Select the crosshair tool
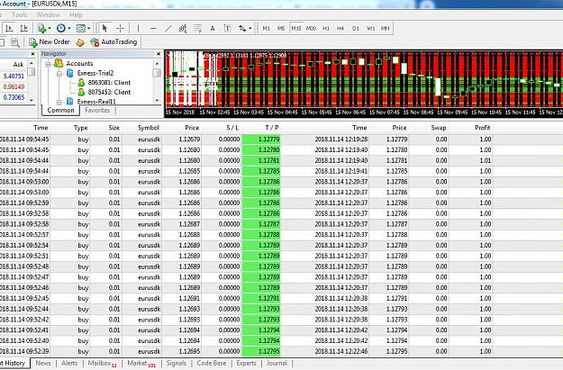 click(x=120, y=28)
